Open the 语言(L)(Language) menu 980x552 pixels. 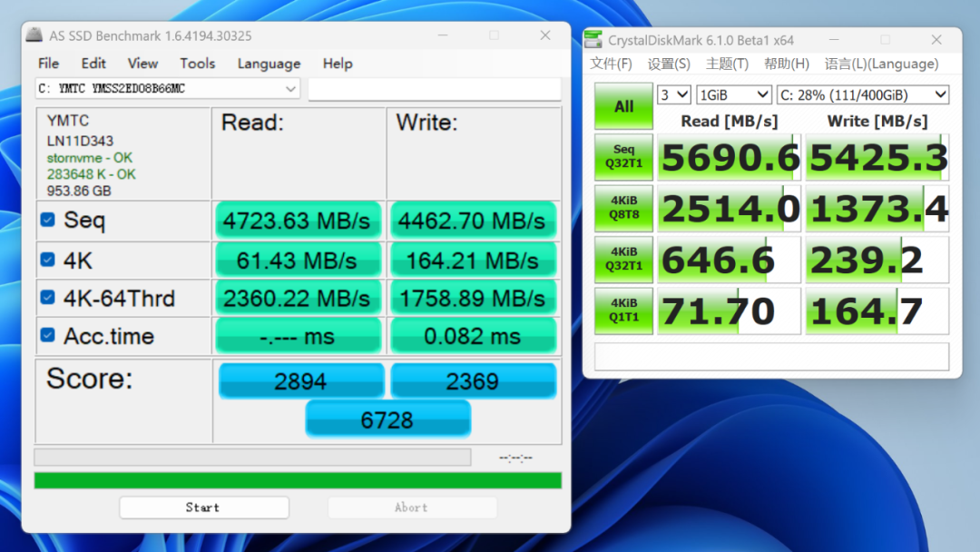click(x=881, y=64)
